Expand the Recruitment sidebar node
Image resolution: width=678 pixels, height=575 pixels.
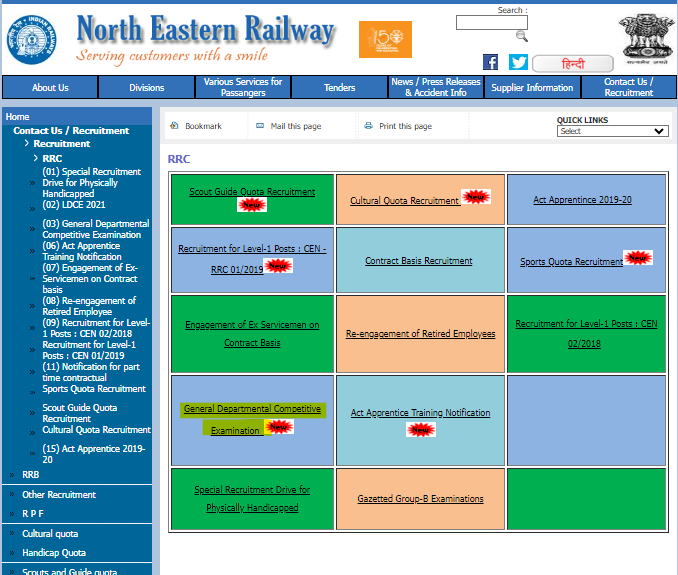coord(61,144)
